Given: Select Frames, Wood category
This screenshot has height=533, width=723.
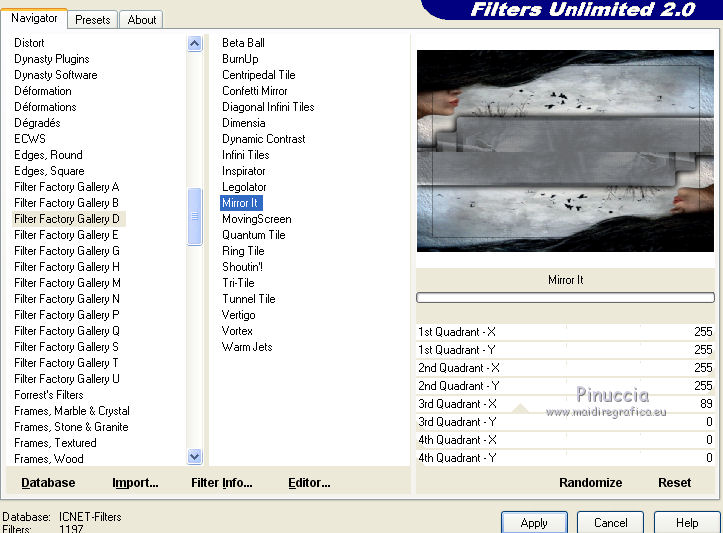Looking at the screenshot, I should tap(49, 459).
